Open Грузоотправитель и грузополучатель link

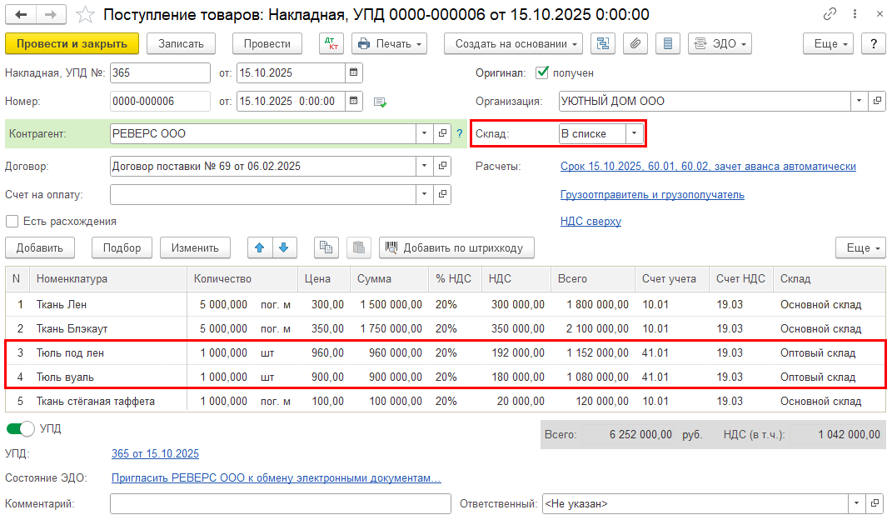point(652,195)
